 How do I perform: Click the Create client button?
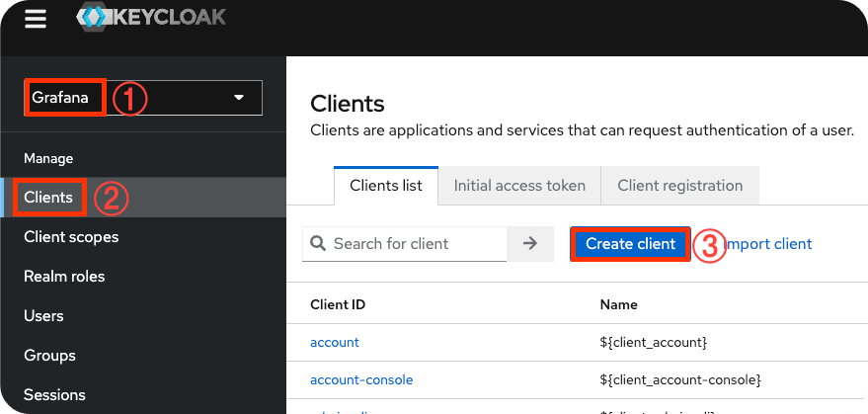tap(631, 244)
